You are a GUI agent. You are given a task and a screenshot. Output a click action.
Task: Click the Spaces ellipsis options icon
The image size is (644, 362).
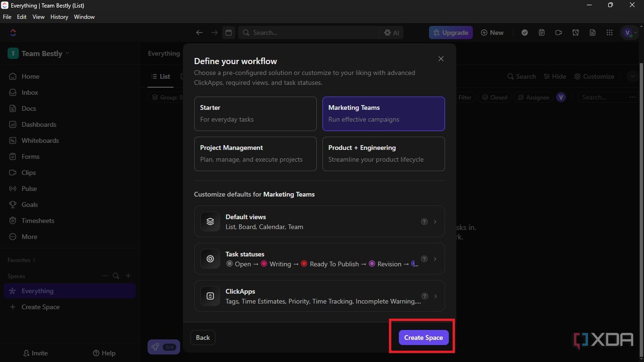click(x=105, y=276)
